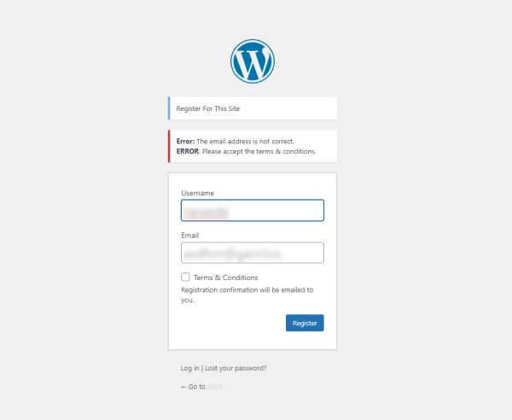Click the Email field label
This screenshot has width=512, height=420.
pos(190,236)
